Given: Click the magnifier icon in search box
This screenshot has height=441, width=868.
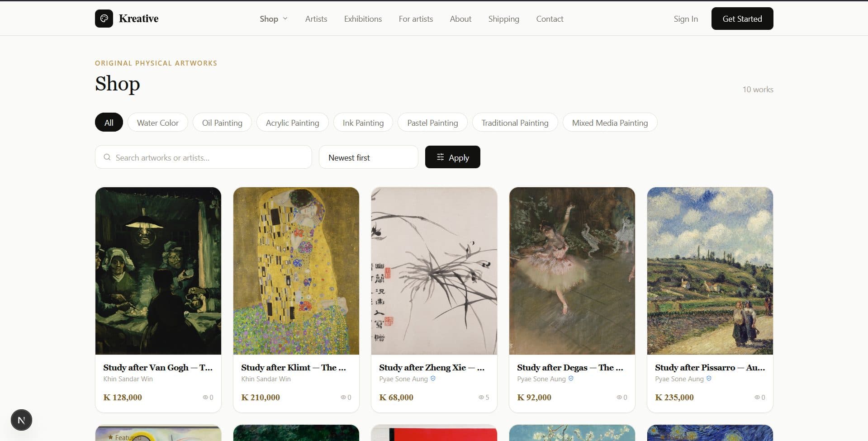Looking at the screenshot, I should (107, 157).
